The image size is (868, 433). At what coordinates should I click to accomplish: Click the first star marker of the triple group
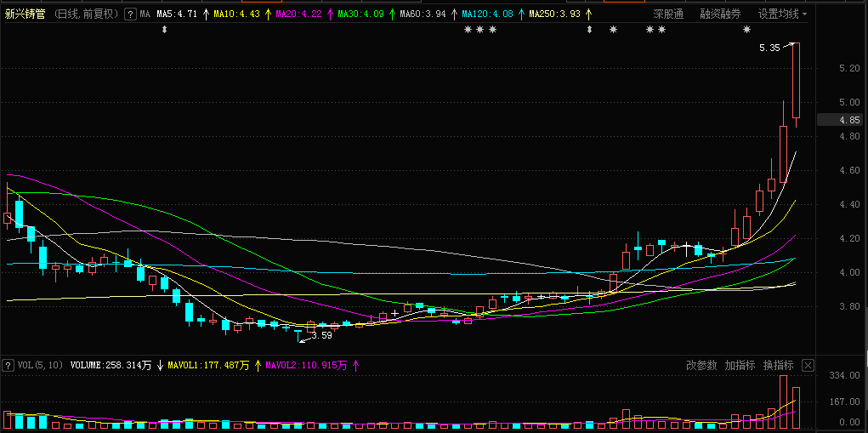[x=468, y=29]
